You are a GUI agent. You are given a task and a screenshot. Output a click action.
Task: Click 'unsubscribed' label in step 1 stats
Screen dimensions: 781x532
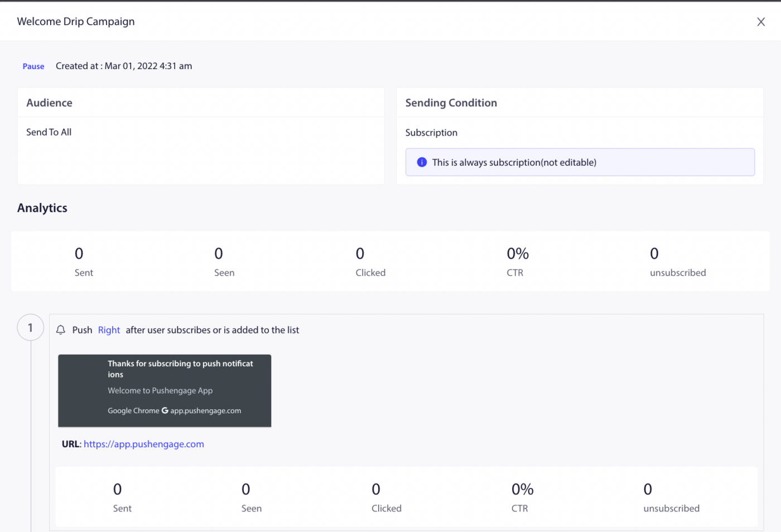coord(671,509)
